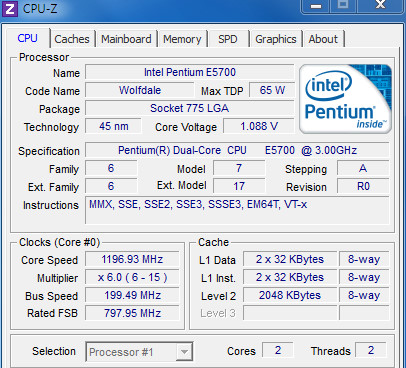
Task: Open the Graphics tab
Action: (x=276, y=39)
